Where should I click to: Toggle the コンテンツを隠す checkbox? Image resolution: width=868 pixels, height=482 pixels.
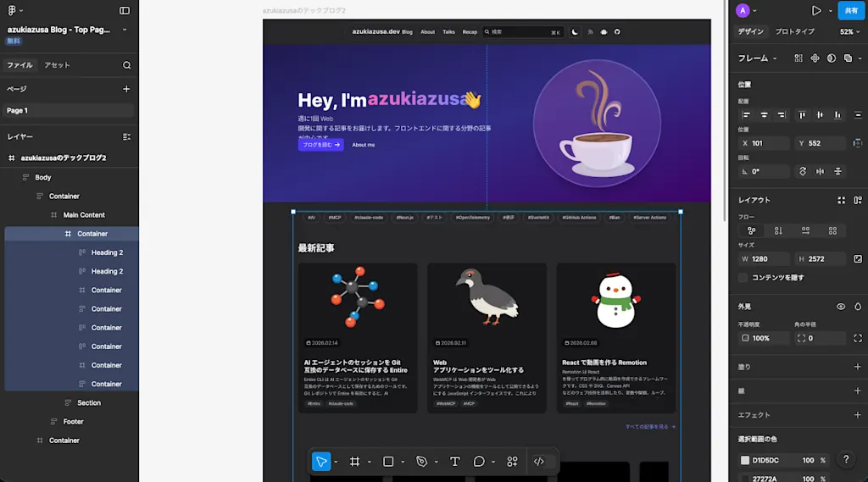coord(743,278)
